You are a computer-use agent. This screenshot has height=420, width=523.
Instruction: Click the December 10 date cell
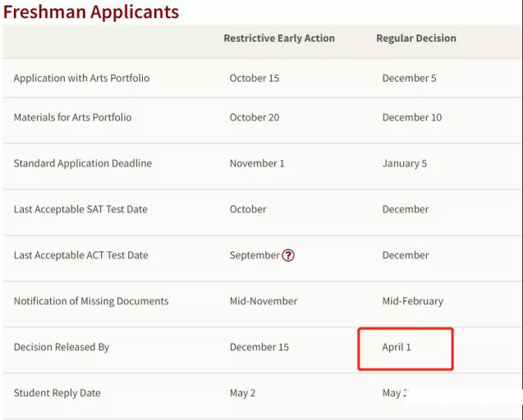412,117
